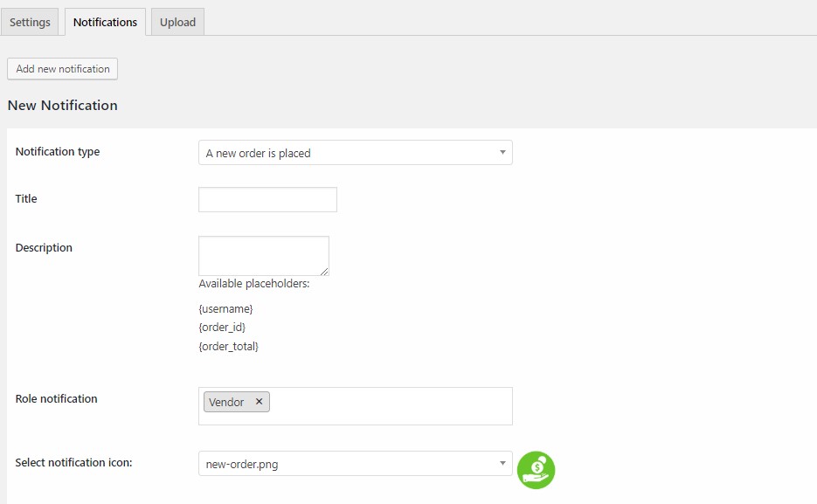817x504 pixels.
Task: Click the New Notification heading
Action: [63, 105]
